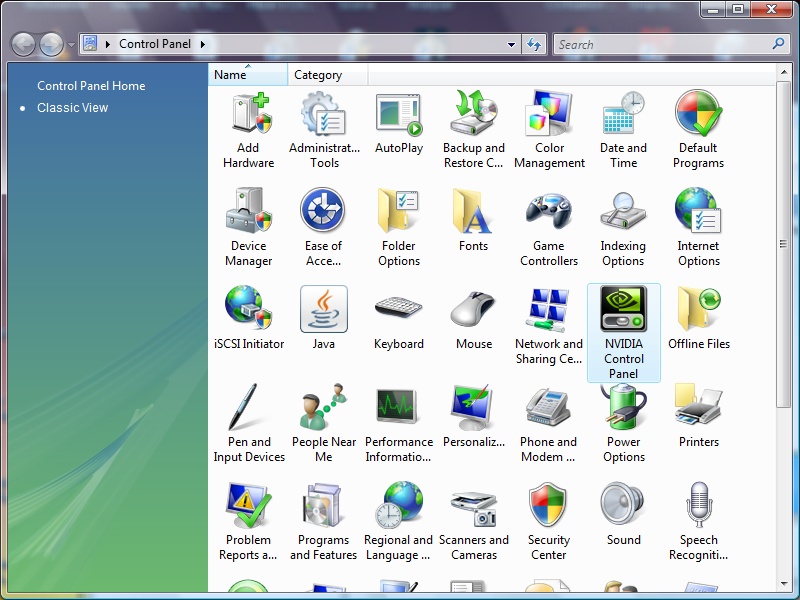Open Backup and Restore Center icon
The width and height of the screenshot is (800, 600).
(x=474, y=114)
